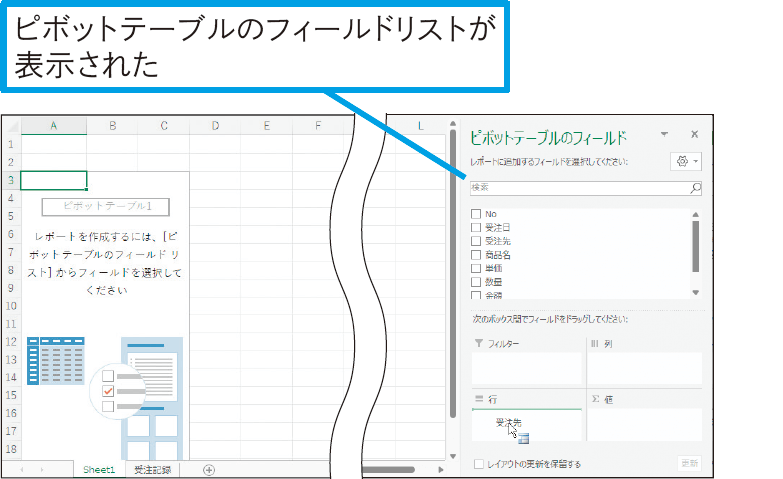The width and height of the screenshot is (783, 479).
Task: Check the 受注先 field checkbox
Action: 476,241
